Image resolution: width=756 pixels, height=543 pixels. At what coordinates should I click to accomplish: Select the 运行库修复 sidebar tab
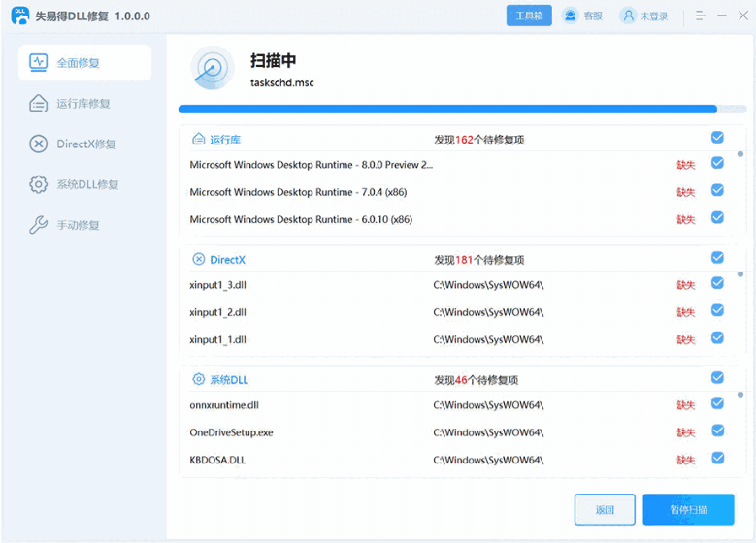(84, 104)
